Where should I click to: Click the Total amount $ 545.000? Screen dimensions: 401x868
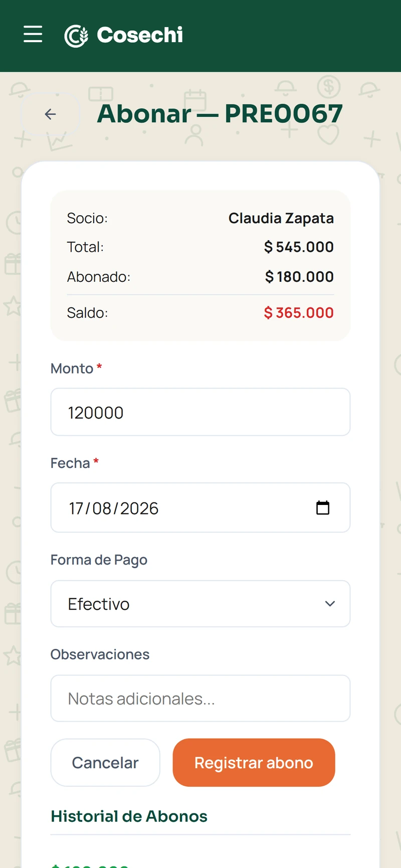(x=299, y=247)
